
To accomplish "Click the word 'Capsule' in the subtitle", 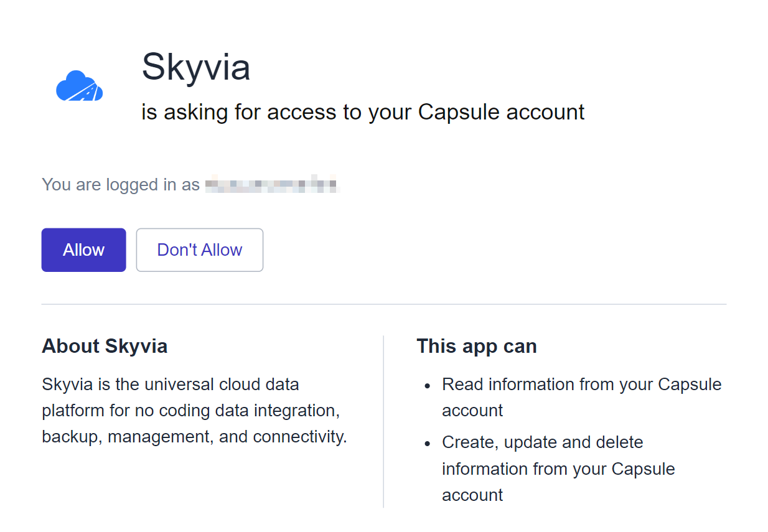I will (x=459, y=112).
